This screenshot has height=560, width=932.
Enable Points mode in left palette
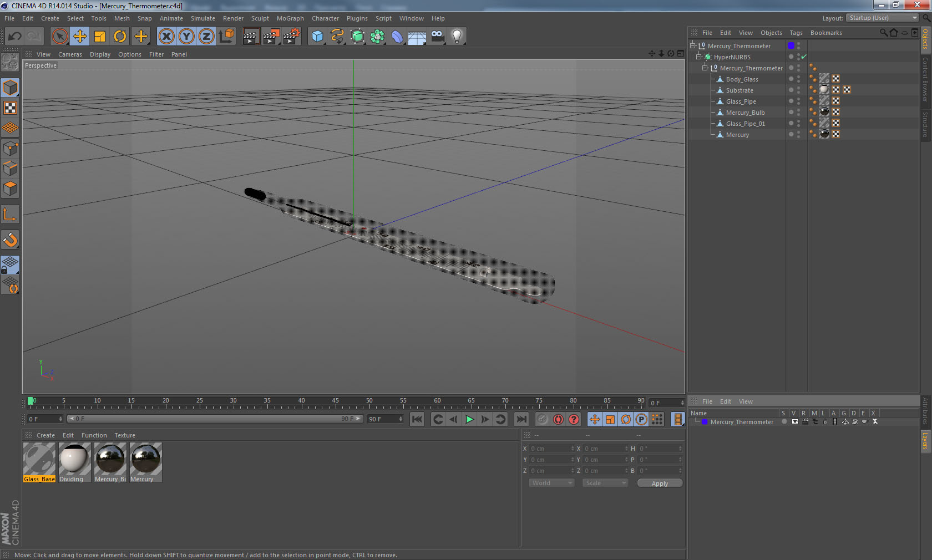tap(11, 149)
